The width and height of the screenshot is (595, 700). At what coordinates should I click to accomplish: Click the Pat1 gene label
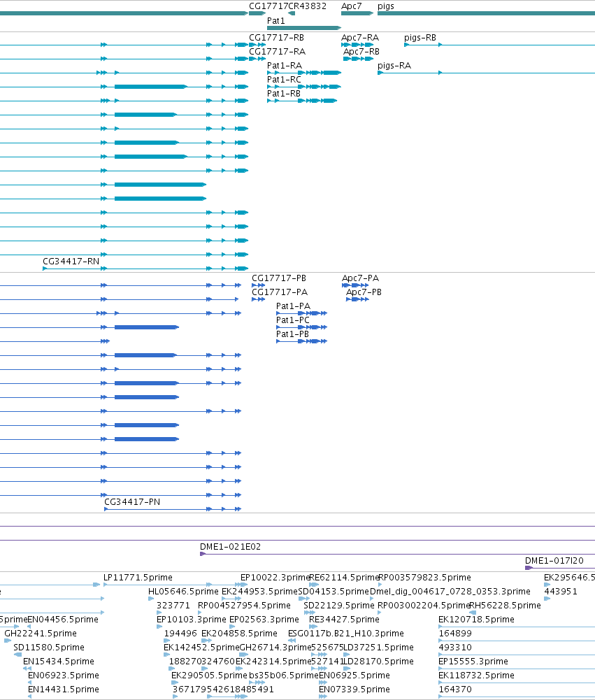276,21
